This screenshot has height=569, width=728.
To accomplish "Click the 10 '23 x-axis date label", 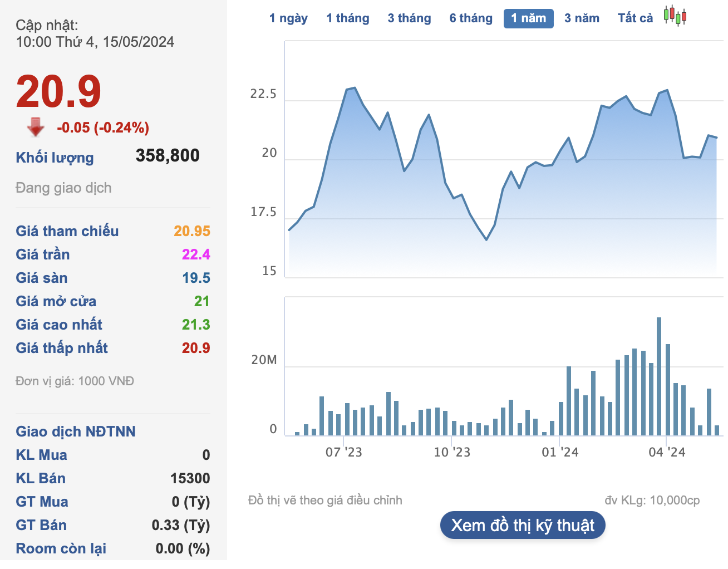I will tap(452, 452).
